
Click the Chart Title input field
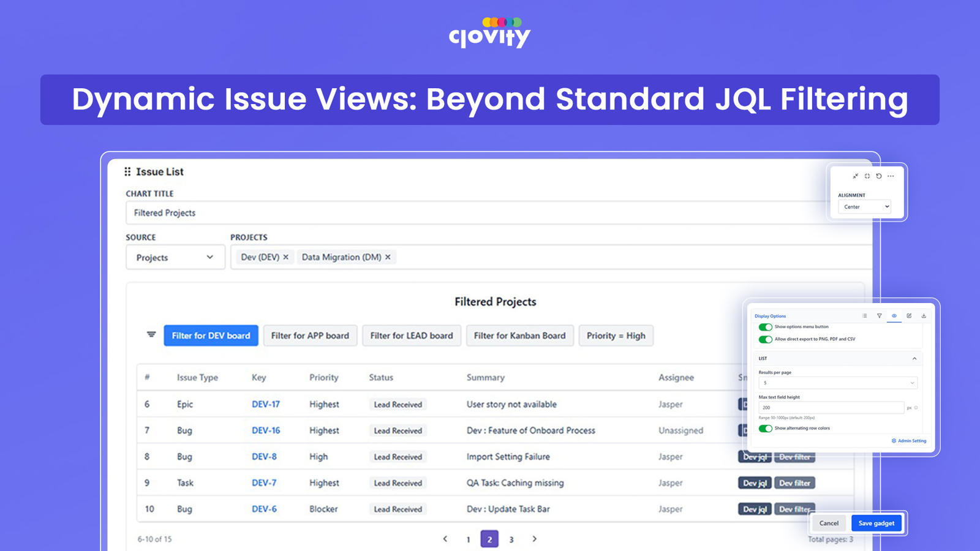(478, 213)
